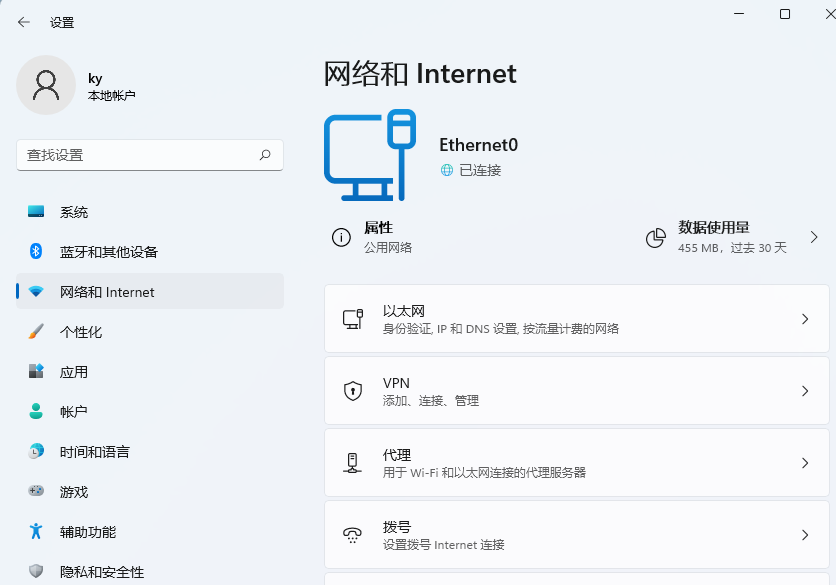Open the 拨号 settings row
The height and width of the screenshot is (585, 836).
(x=576, y=535)
